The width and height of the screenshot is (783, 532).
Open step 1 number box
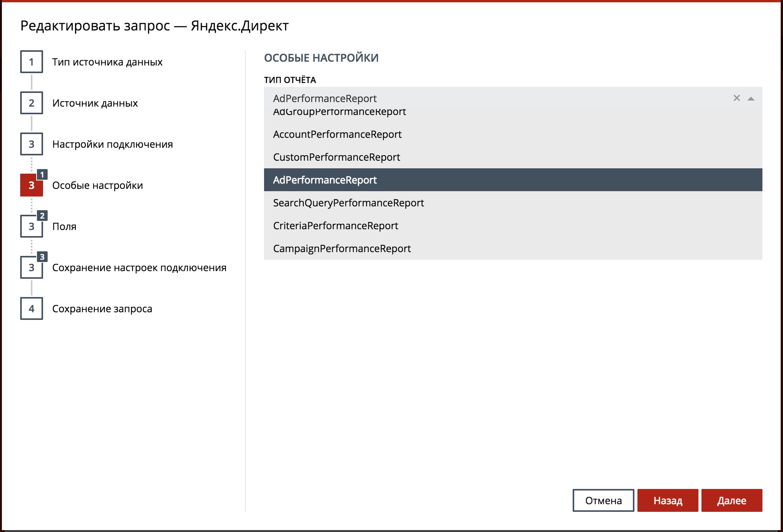click(32, 62)
